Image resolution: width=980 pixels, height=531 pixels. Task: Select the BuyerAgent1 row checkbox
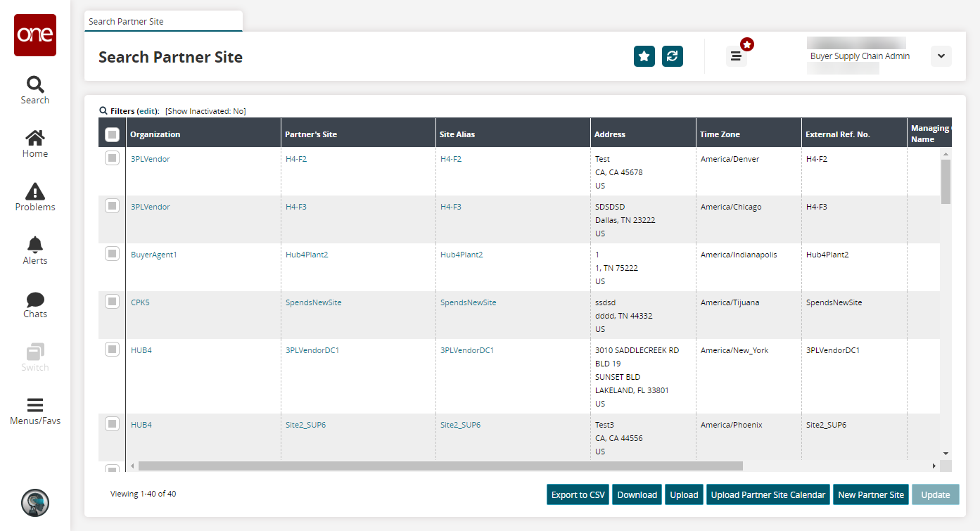[x=112, y=254]
